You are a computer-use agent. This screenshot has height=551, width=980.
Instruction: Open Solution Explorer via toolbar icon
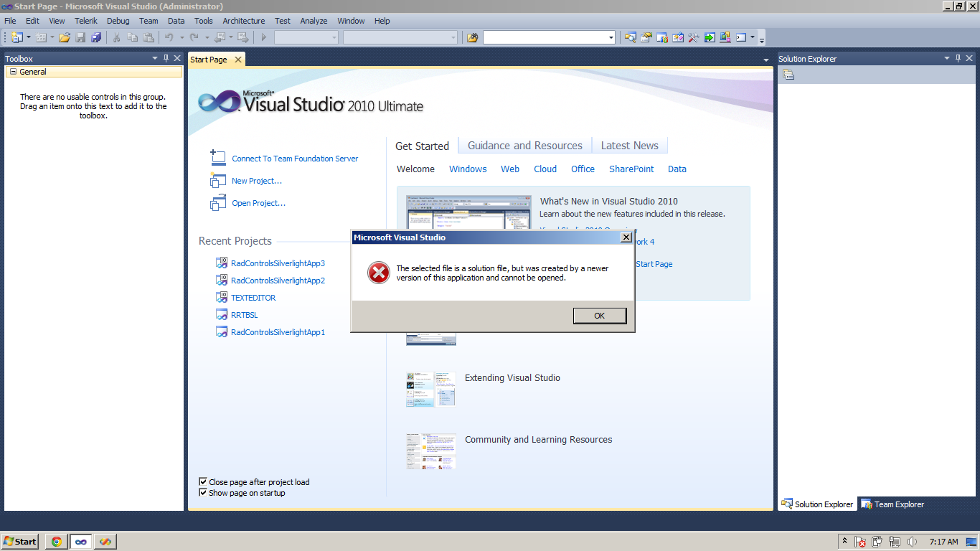point(630,37)
